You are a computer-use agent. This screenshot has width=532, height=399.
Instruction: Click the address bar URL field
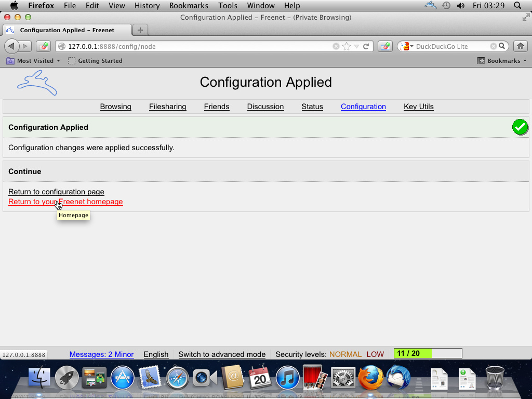[197, 46]
